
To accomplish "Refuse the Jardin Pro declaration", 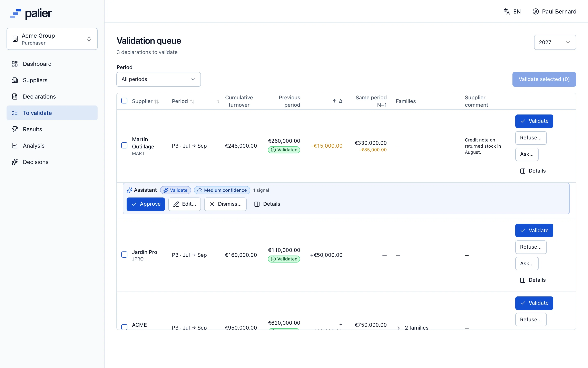I will point(531,247).
